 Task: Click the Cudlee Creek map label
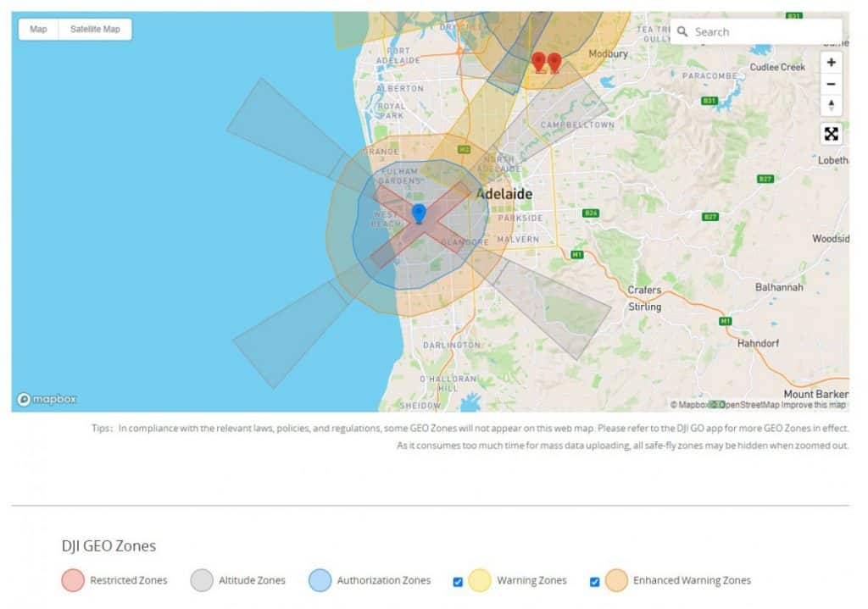[x=777, y=67]
